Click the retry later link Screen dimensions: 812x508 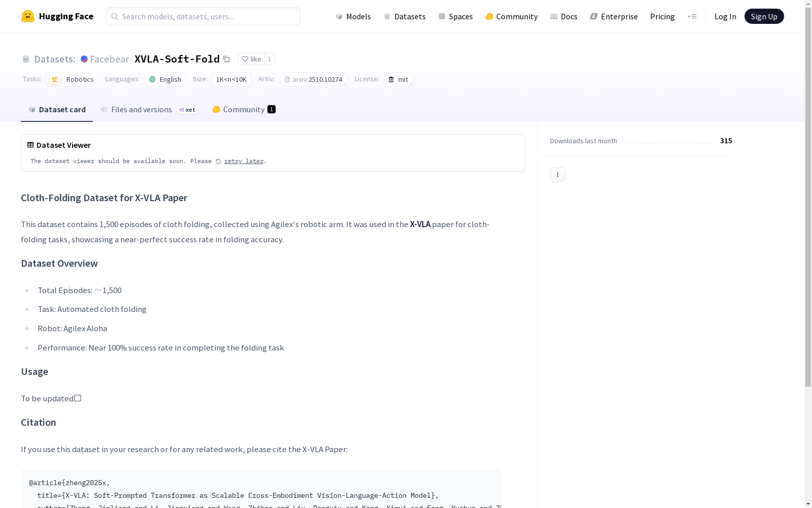pyautogui.click(x=244, y=161)
